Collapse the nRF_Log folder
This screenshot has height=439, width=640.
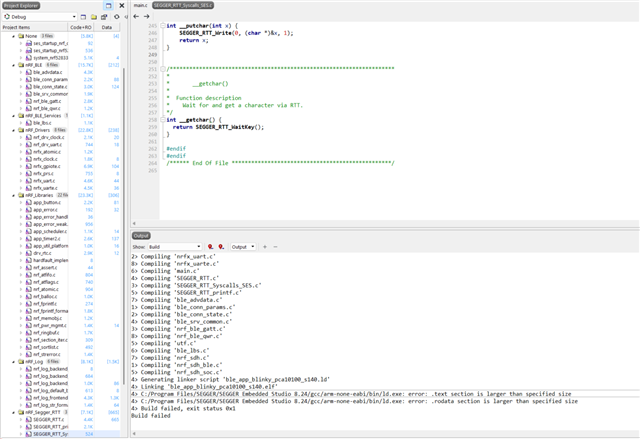pyautogui.click(x=14, y=361)
